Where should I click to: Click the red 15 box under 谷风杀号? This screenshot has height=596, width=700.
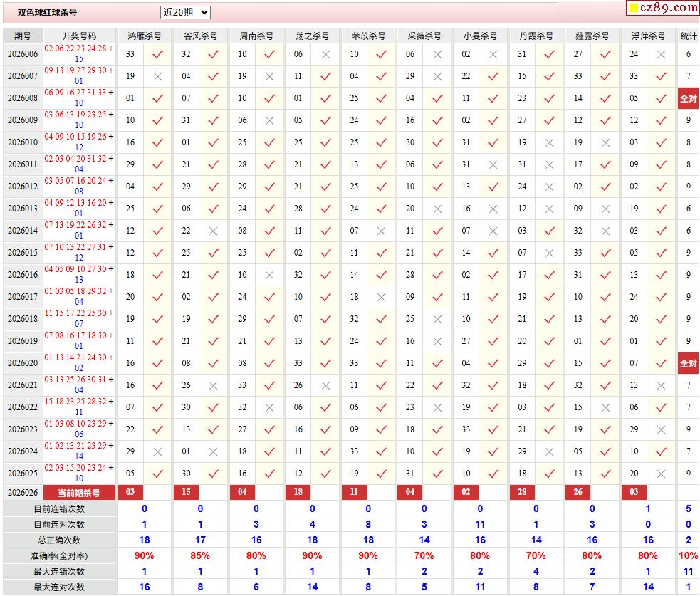click(x=186, y=493)
